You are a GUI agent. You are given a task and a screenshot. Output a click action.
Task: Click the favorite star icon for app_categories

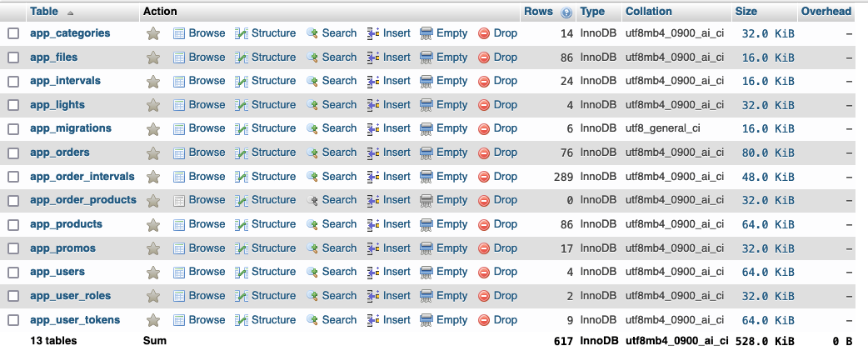click(153, 34)
